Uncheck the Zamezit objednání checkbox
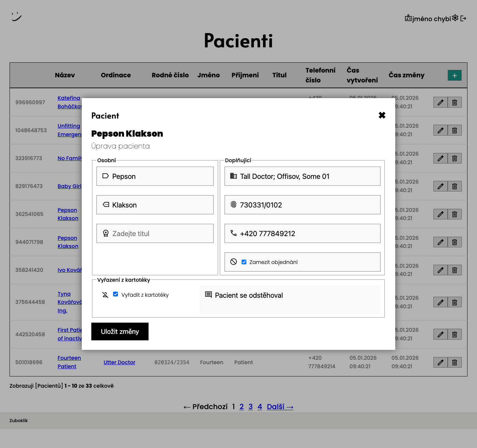477x448 pixels. (244, 262)
